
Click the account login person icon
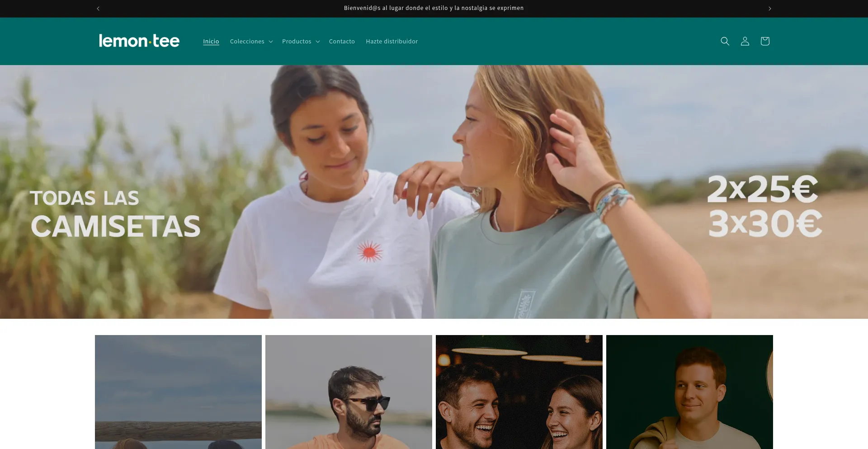(x=745, y=41)
